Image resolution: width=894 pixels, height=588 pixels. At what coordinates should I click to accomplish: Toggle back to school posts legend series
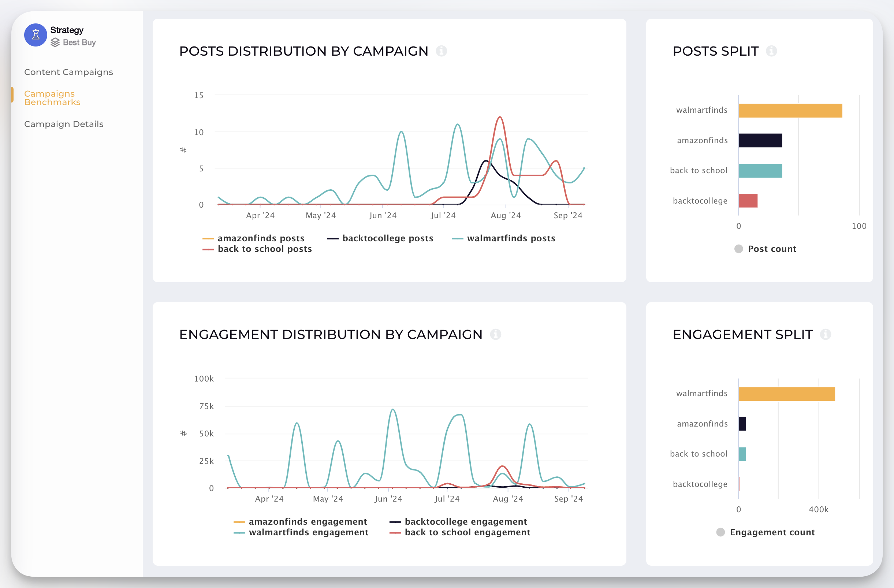pyautogui.click(x=257, y=249)
